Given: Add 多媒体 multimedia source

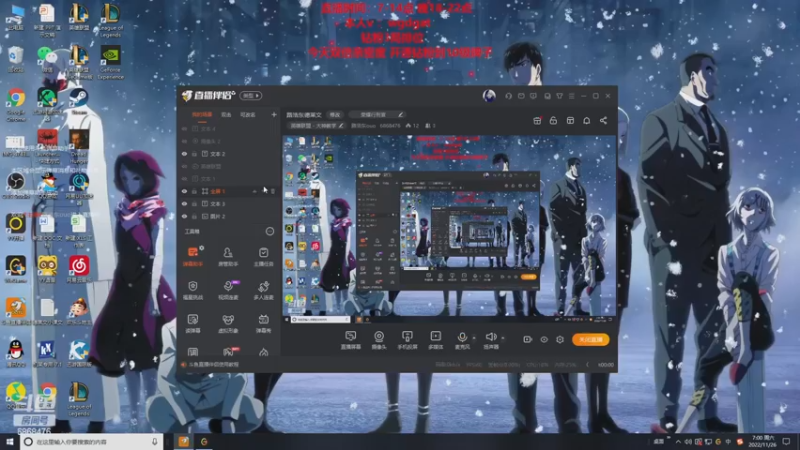Looking at the screenshot, I should 435,340.
